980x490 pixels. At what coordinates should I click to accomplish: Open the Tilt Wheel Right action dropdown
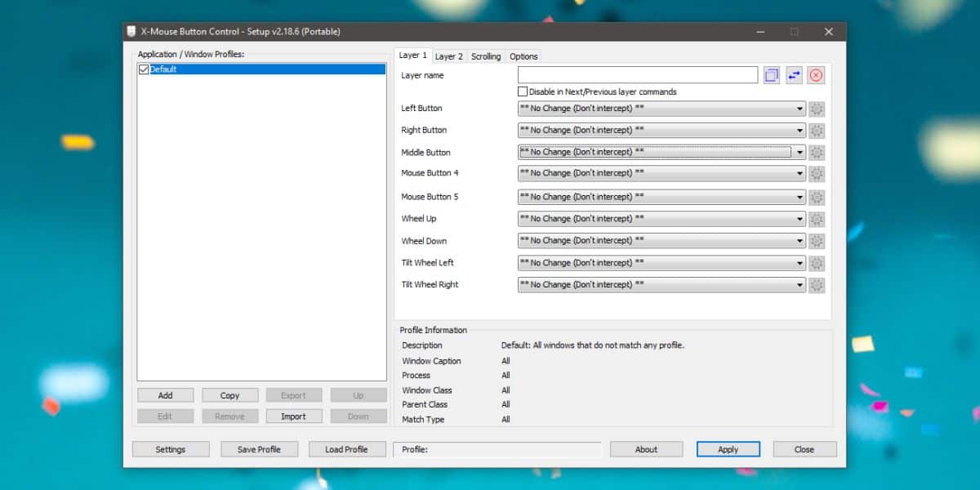pyautogui.click(x=661, y=285)
